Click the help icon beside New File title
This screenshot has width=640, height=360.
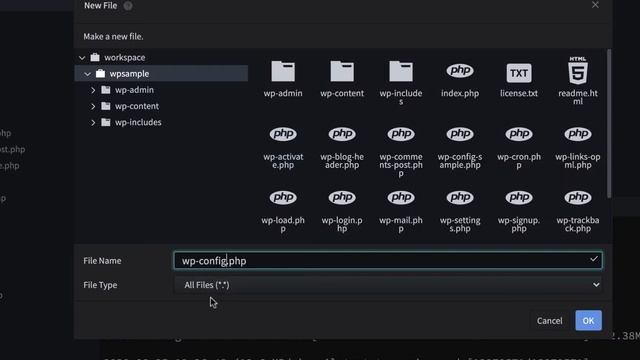128,6
